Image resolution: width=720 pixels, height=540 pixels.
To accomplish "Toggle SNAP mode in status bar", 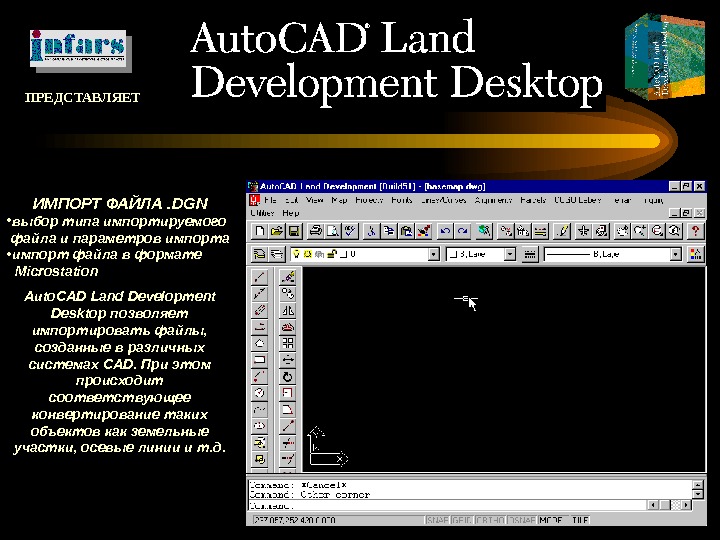I will tap(437, 520).
